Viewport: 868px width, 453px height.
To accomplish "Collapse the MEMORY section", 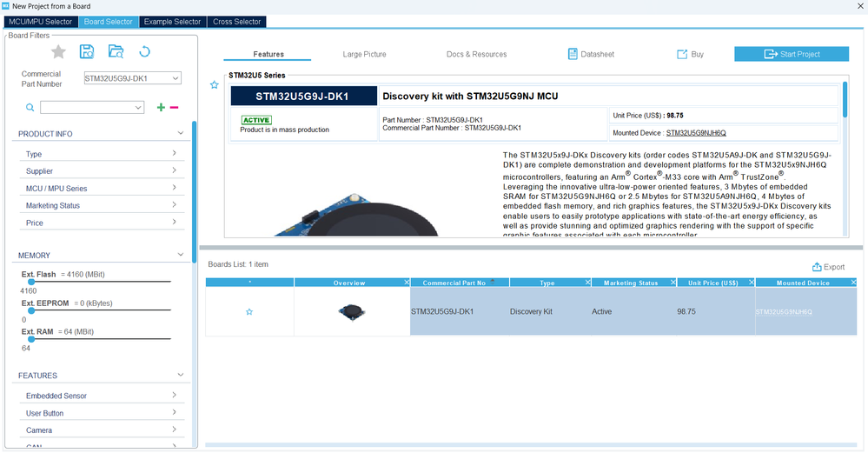I will (181, 254).
